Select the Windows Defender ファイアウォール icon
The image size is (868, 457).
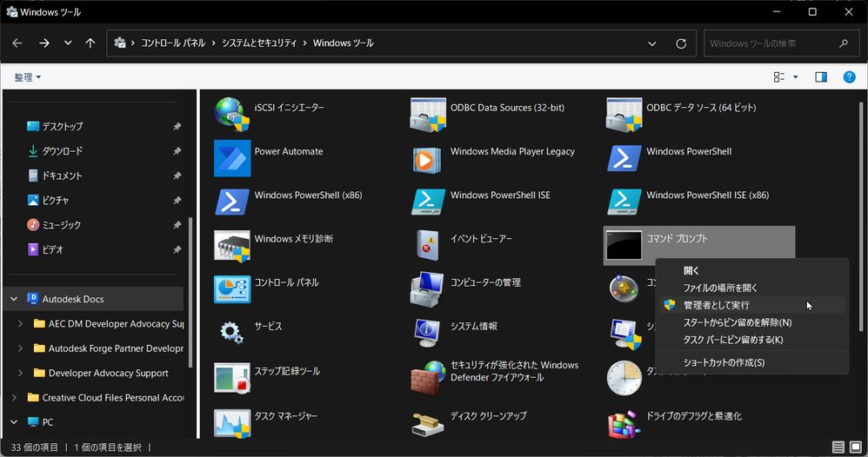click(428, 377)
